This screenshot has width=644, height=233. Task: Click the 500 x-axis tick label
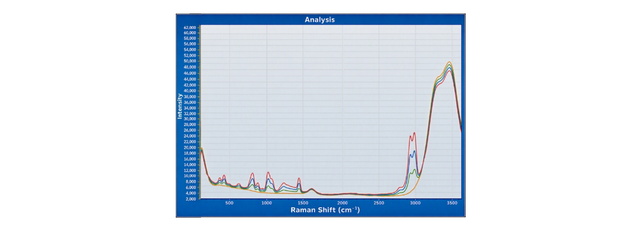tap(229, 203)
